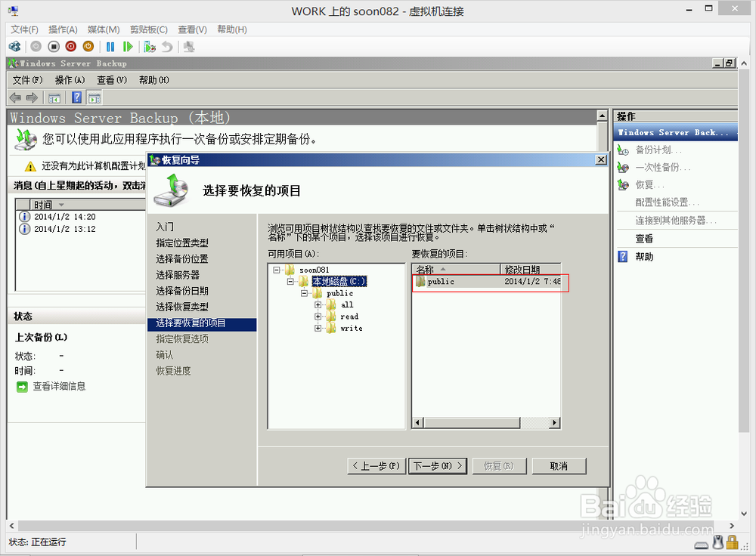This screenshot has width=756, height=556.
Task: Click 查看 in the Actions pane
Action: (643, 239)
